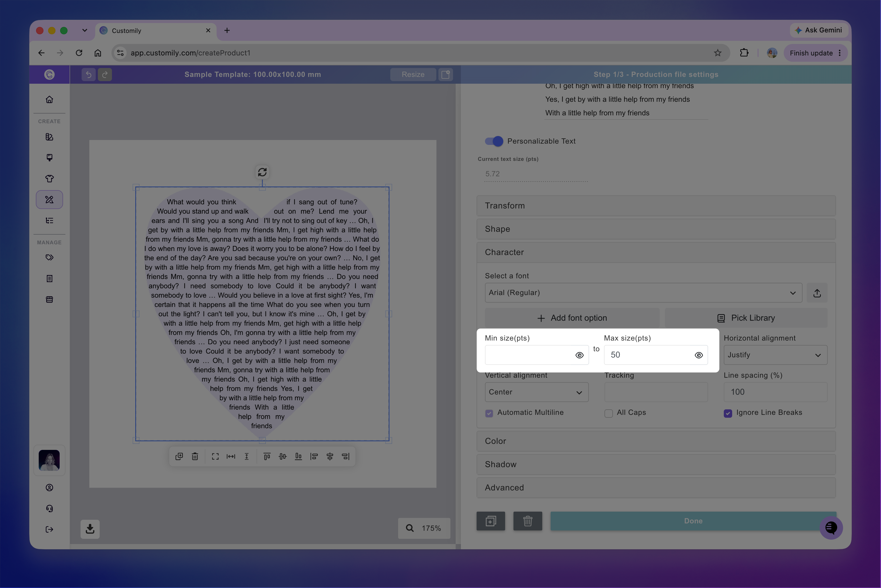Screen dimensions: 881x588
Task: Open the price tags icon under Manage
Action: [x=49, y=258]
